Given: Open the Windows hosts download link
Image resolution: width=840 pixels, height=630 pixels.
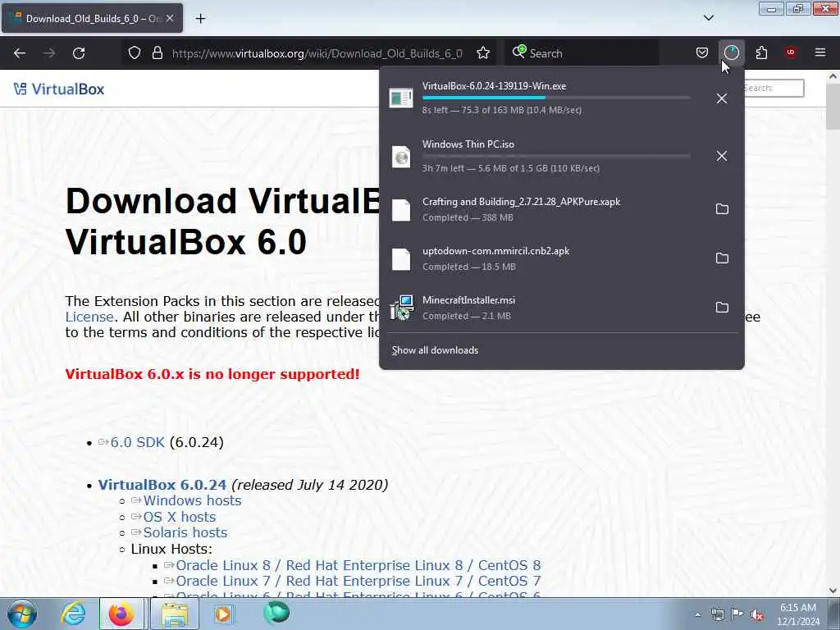Looking at the screenshot, I should tap(192, 500).
